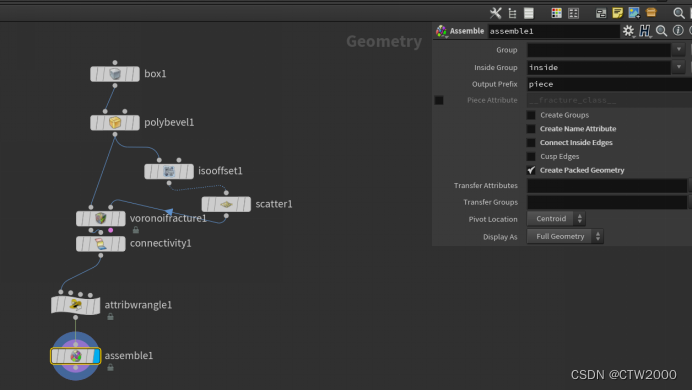
Task: Click the attribwrangle1 node label
Action: coord(138,305)
